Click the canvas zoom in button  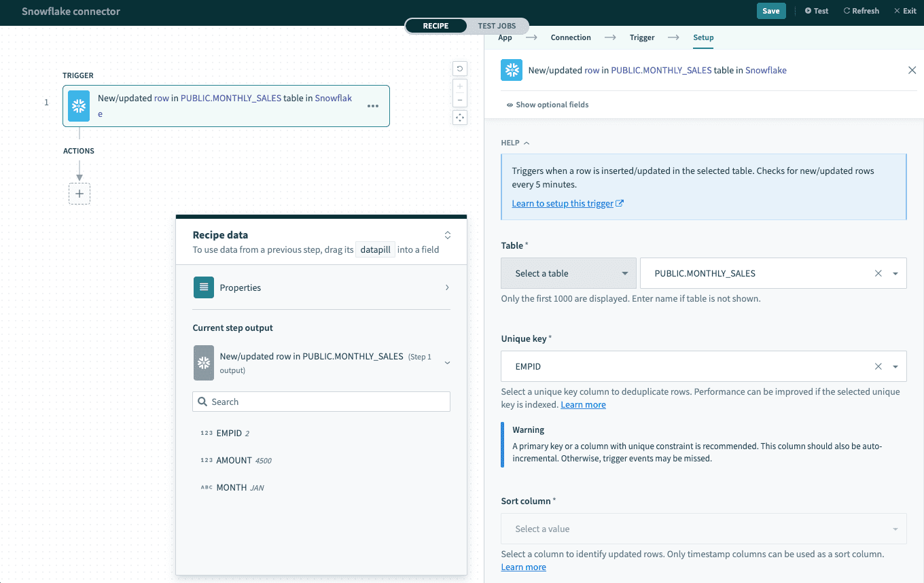coord(460,87)
